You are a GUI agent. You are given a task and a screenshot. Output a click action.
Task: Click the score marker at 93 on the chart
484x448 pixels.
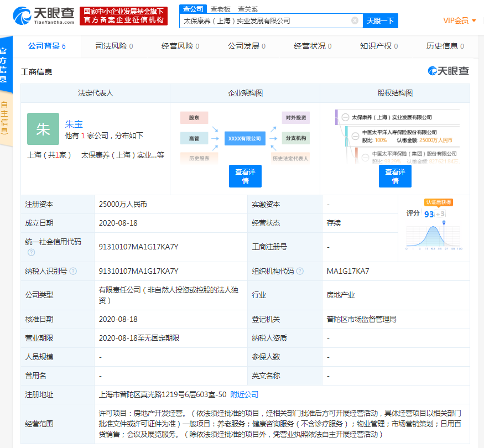[444, 222]
